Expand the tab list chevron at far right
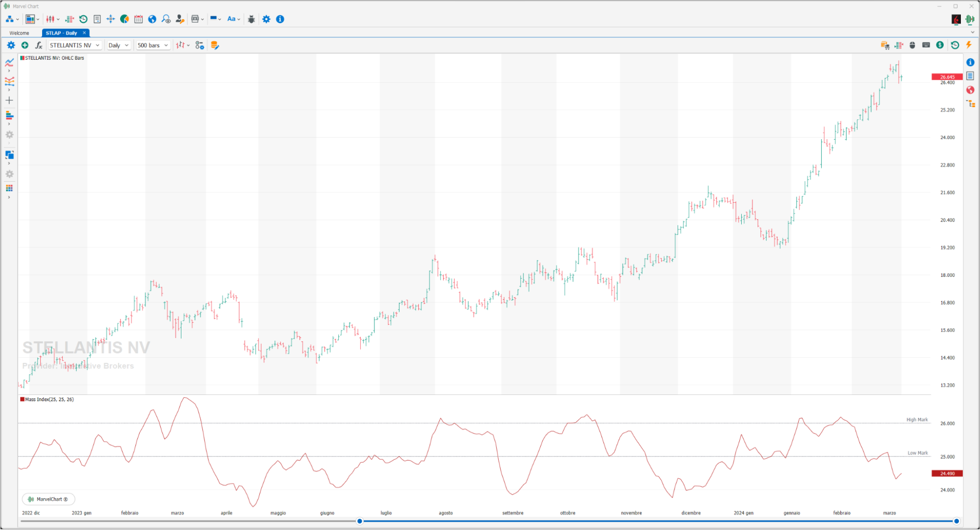The image size is (980, 530). (972, 32)
